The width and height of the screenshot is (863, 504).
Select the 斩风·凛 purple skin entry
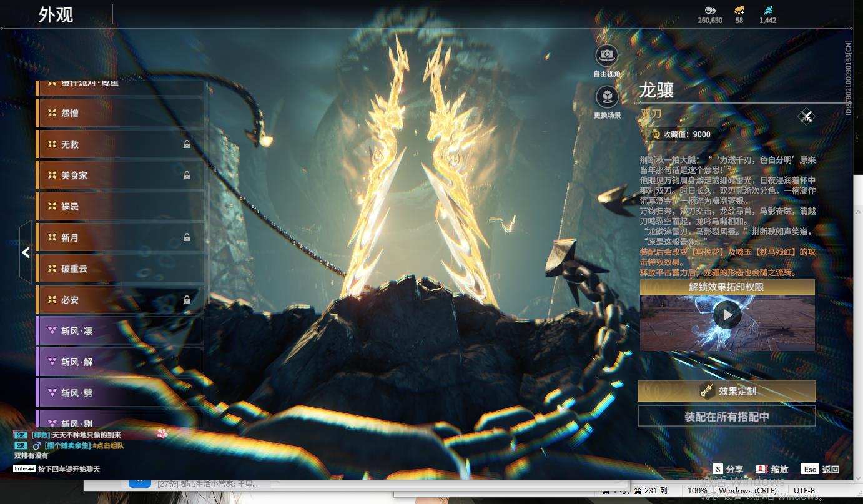(120, 331)
